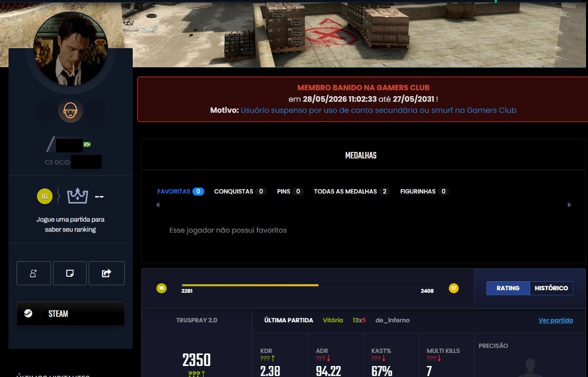The height and width of the screenshot is (377, 588).
Task: Open the linked Steam profile button
Action: tap(71, 313)
